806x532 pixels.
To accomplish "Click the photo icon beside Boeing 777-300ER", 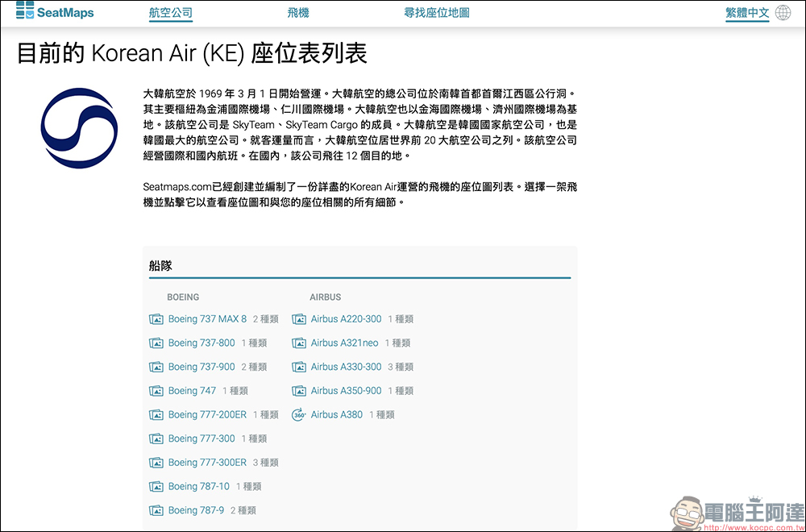I will [x=156, y=463].
